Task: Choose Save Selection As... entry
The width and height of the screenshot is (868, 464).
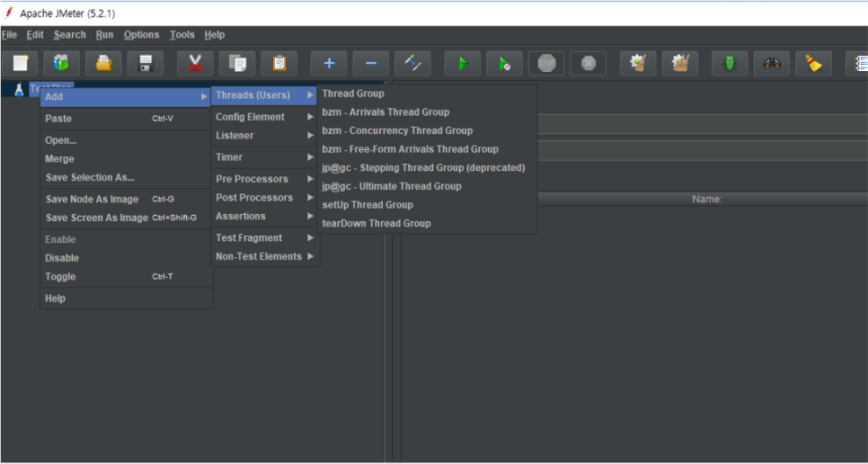Action: [x=126, y=178]
